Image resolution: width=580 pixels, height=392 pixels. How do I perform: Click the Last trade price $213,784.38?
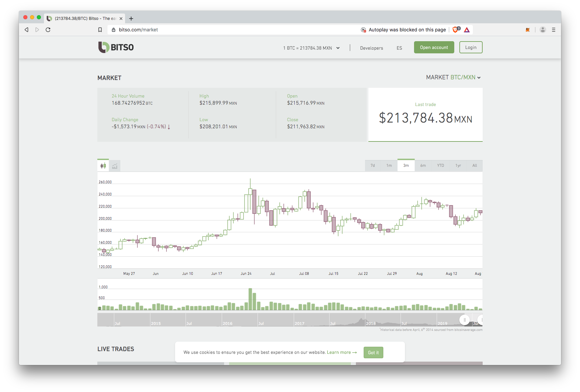pyautogui.click(x=425, y=118)
